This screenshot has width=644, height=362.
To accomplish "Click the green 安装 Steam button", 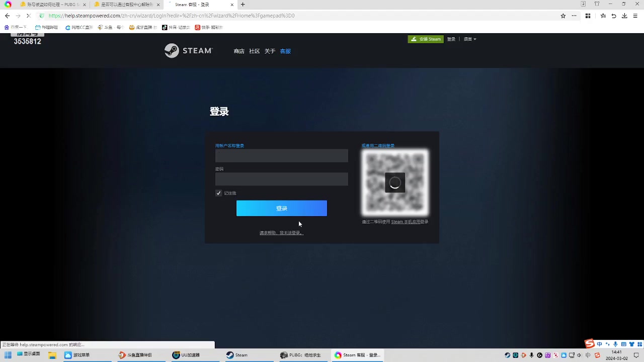I will click(426, 39).
